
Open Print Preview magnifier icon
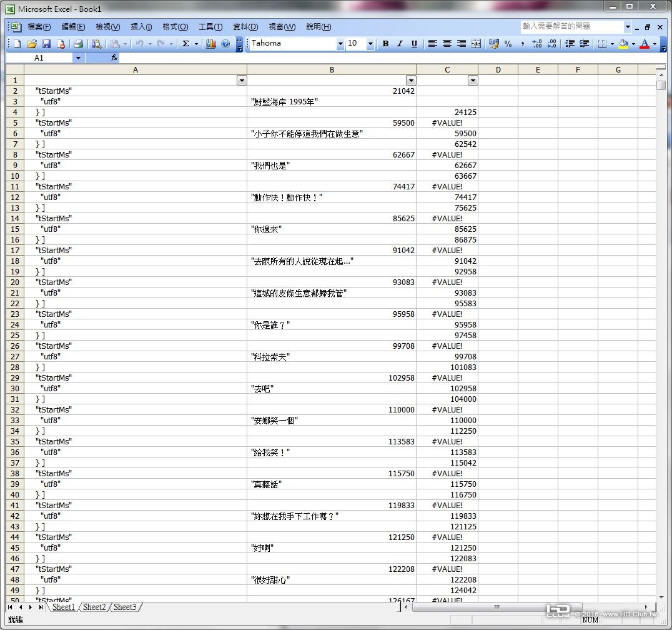96,44
